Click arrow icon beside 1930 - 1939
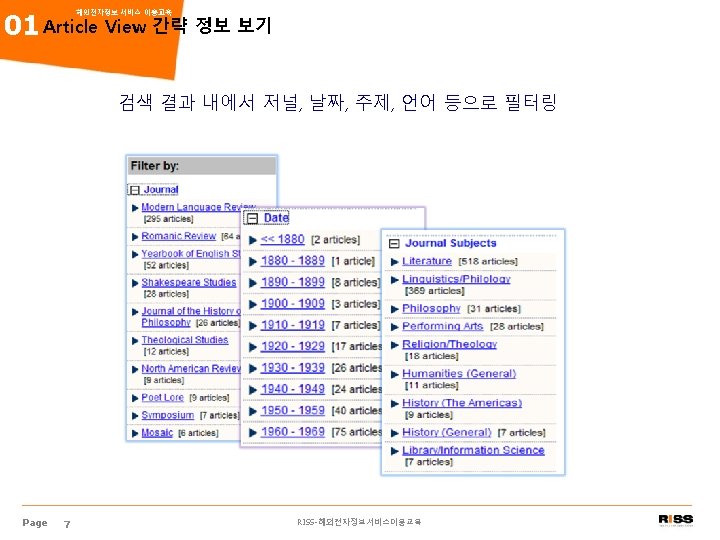 253,369
